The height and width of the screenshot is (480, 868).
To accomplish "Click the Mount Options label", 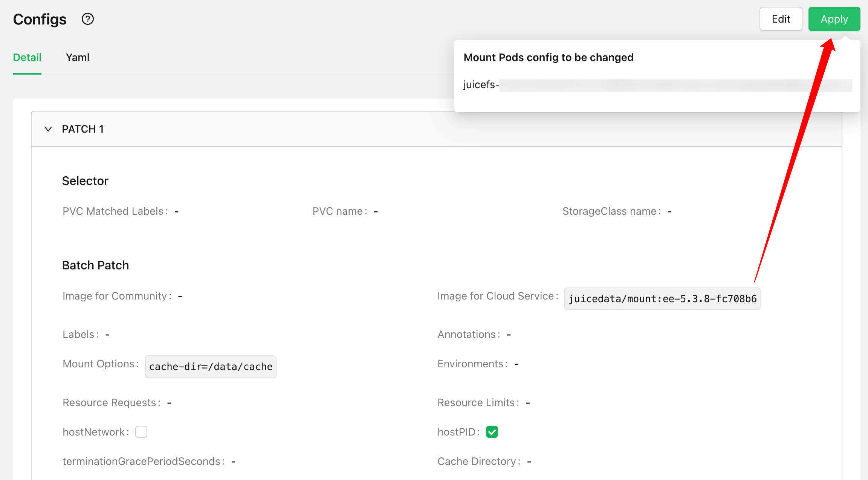I will pyautogui.click(x=101, y=364).
